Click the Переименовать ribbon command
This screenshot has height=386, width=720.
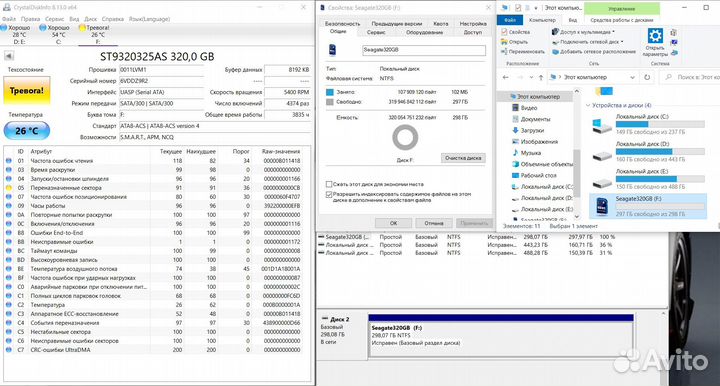tap(523, 52)
